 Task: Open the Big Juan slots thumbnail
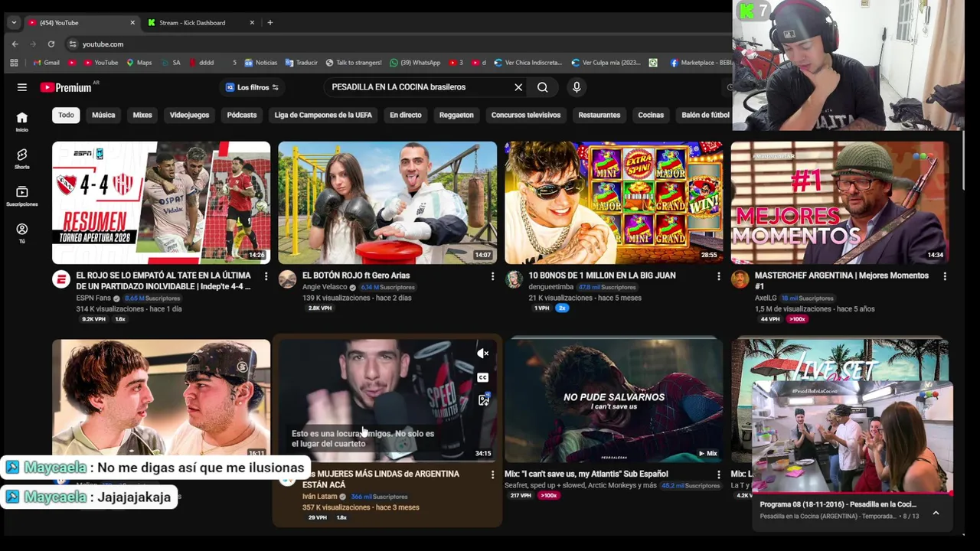(613, 203)
